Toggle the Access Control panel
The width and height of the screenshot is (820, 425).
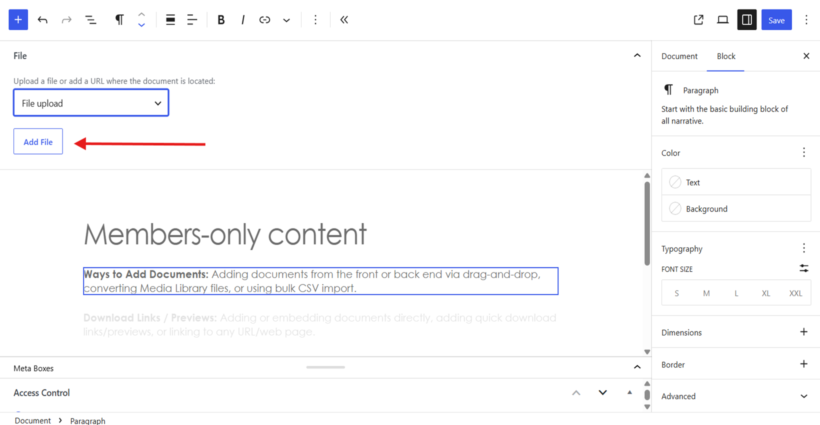pyautogui.click(x=630, y=393)
